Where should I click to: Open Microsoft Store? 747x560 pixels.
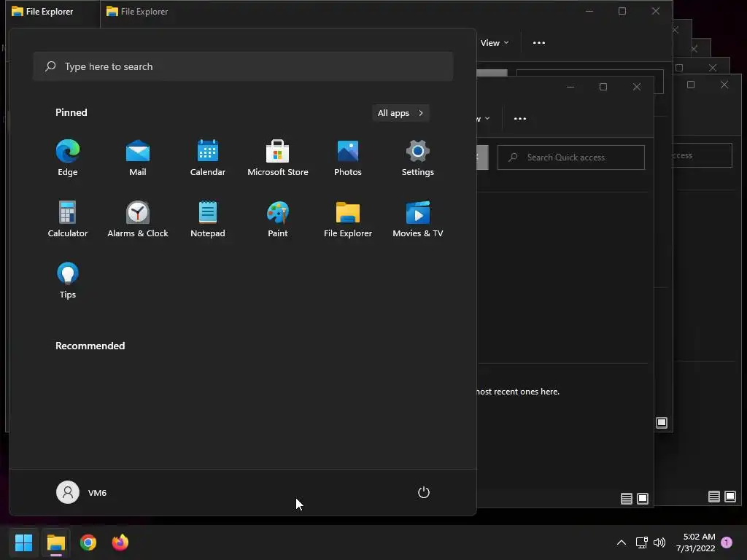click(278, 158)
